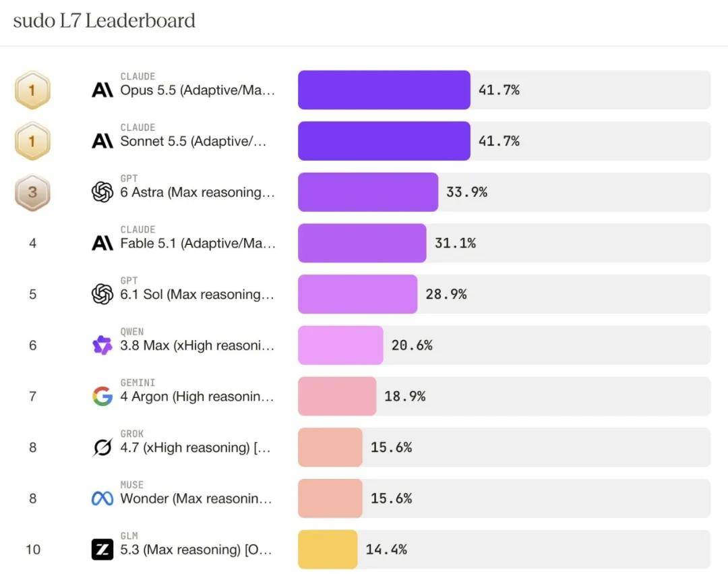Click the gold rank 1 badge for Opus 5.5
This screenshot has width=728, height=574.
[32, 90]
